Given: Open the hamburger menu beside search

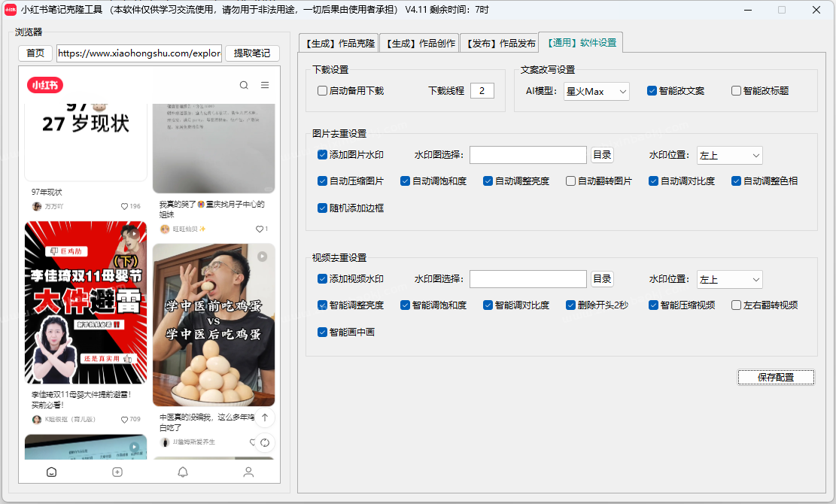Looking at the screenshot, I should [265, 85].
